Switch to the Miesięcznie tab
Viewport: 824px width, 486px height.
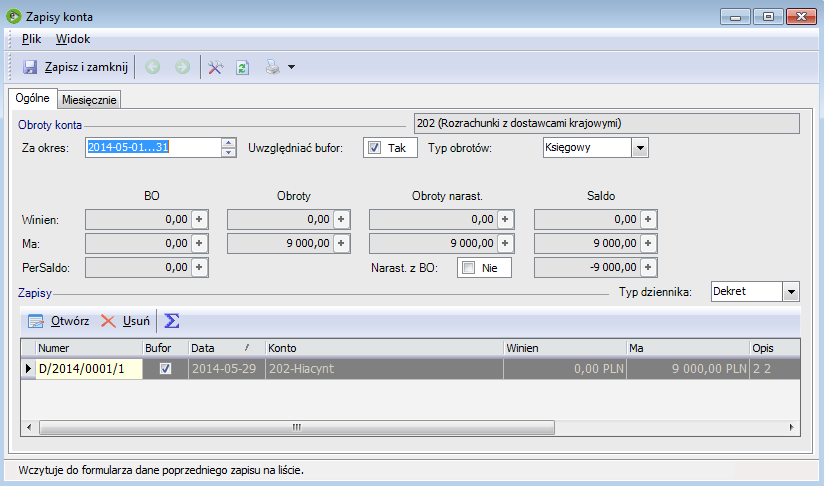tap(89, 100)
